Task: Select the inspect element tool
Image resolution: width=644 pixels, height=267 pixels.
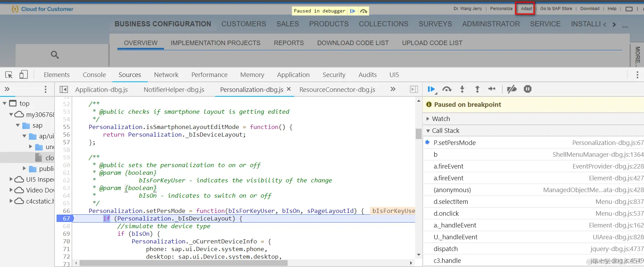Action: point(9,75)
